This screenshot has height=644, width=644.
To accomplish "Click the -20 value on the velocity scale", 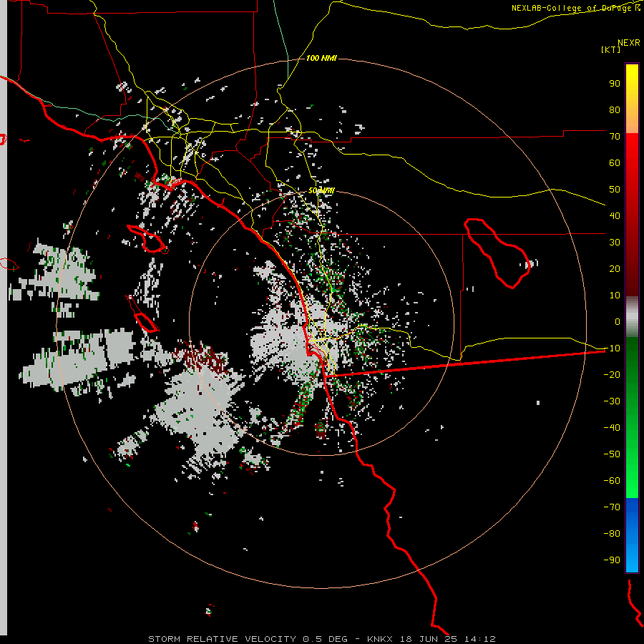I will click(612, 374).
